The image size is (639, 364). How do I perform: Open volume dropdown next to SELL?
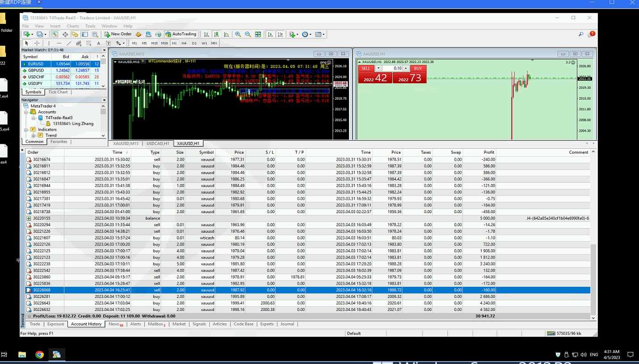coord(378,68)
